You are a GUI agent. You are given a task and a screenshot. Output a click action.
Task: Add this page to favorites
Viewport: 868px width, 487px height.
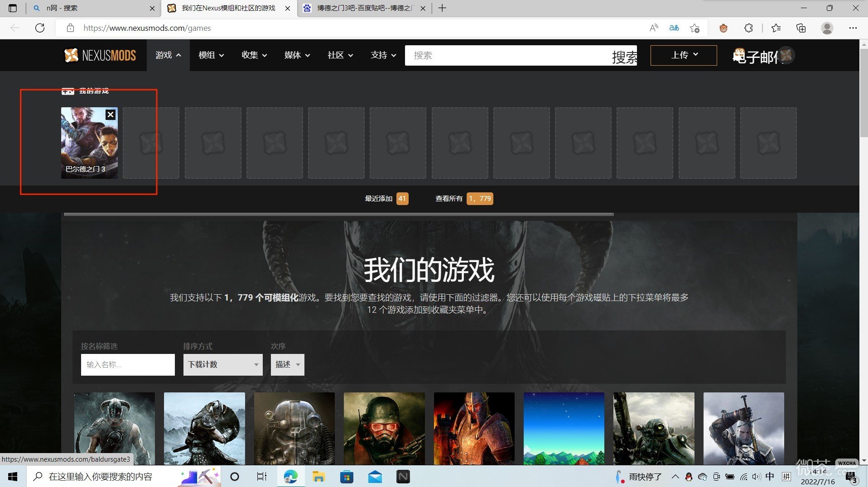(694, 28)
